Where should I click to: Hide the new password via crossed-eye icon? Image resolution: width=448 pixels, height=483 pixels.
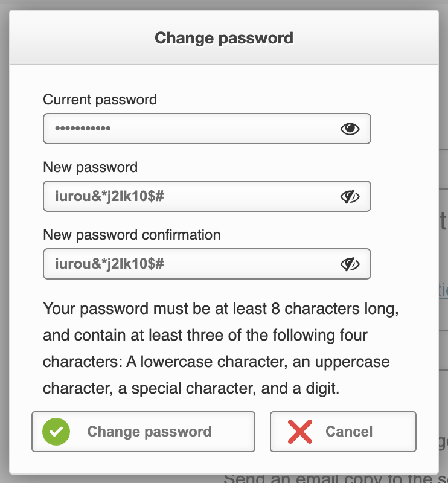(350, 196)
